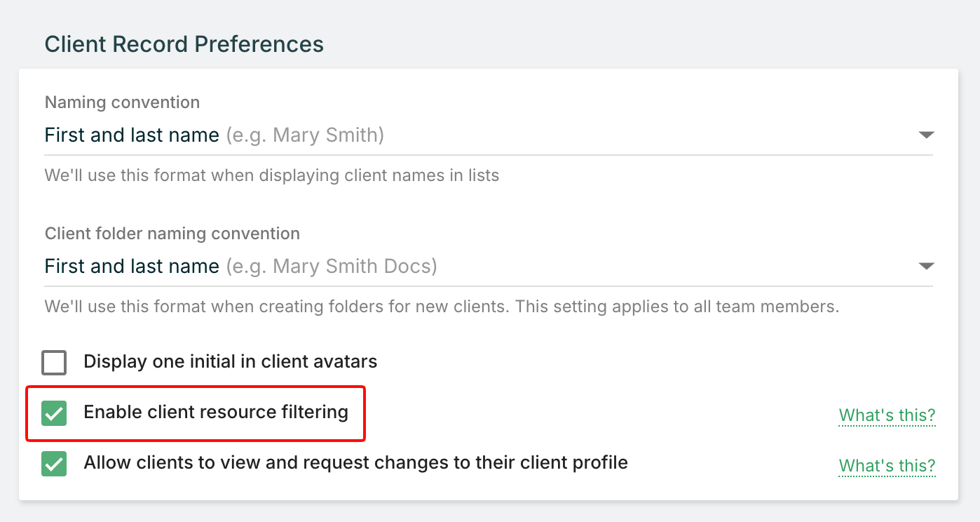Click the 'Naming convention' field label
Screen dimensions: 980x522
pyautogui.click(x=122, y=102)
